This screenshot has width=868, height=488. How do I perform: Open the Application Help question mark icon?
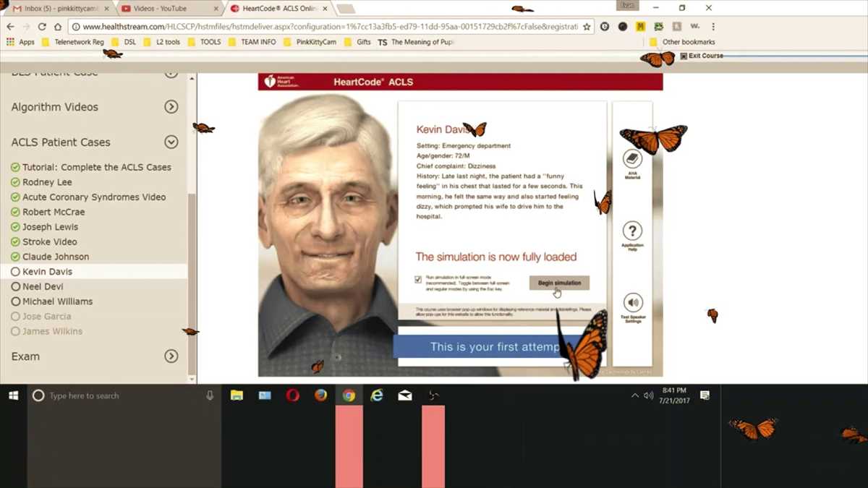pos(632,231)
